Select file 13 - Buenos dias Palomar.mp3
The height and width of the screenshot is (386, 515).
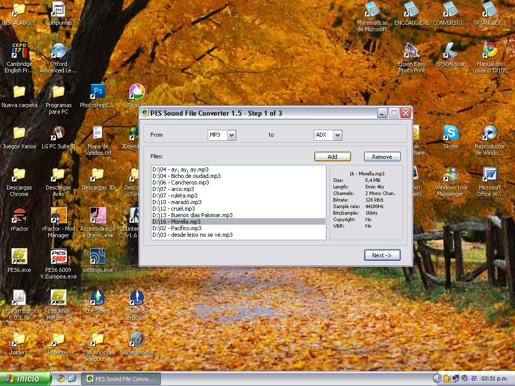pyautogui.click(x=238, y=215)
